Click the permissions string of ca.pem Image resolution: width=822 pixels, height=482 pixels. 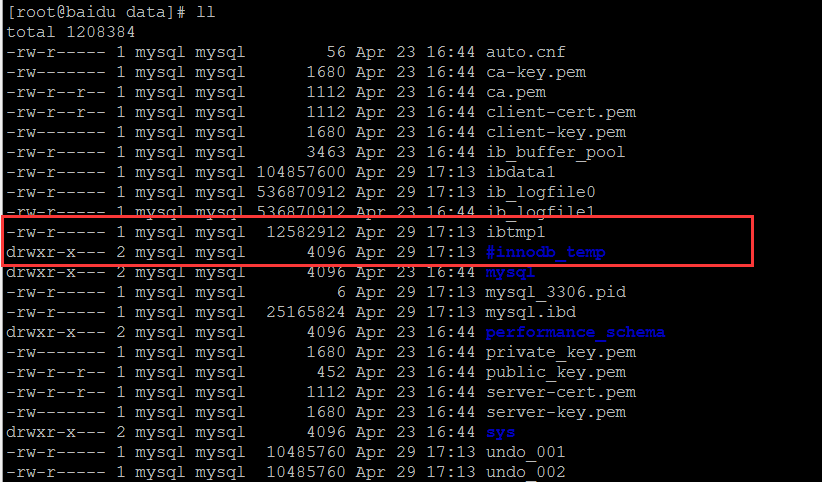[56, 92]
